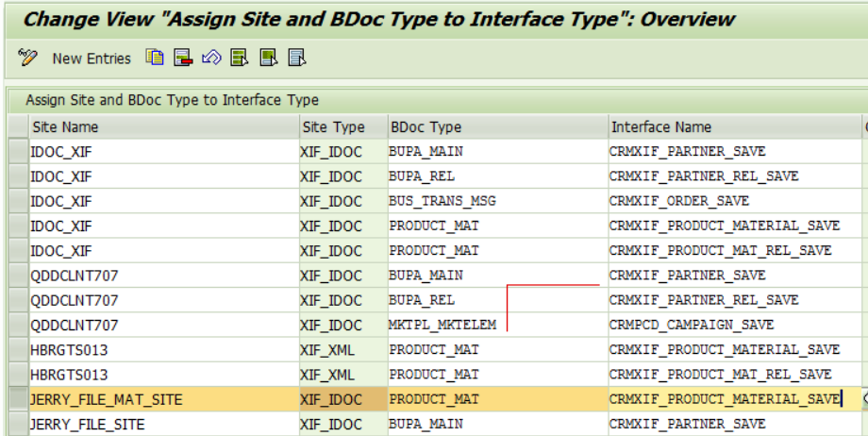Click XIF_IDOC cell in BUS_TRANS_MSG row

[x=343, y=201]
